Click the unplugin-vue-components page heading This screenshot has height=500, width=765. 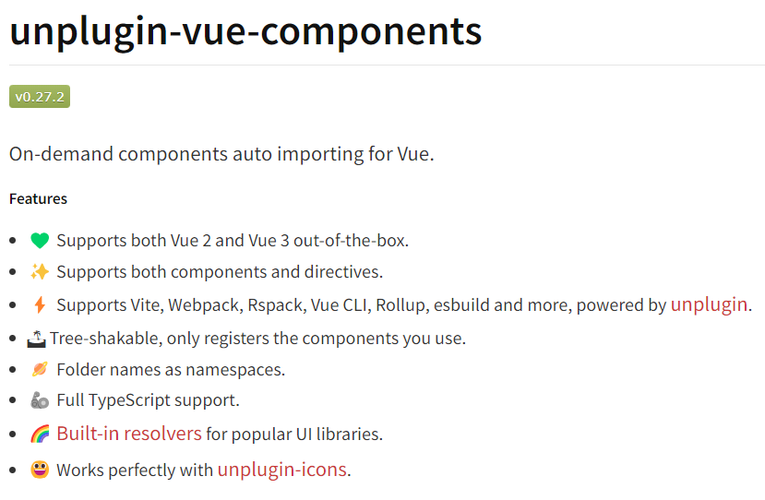pyautogui.click(x=246, y=32)
